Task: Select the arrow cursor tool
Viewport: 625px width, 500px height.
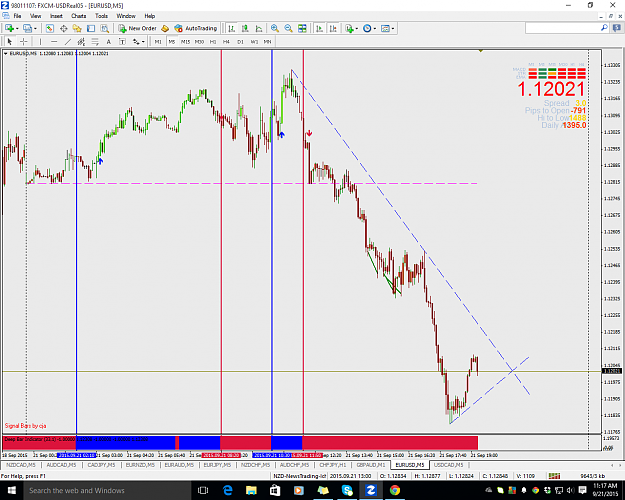Action: click(10, 41)
